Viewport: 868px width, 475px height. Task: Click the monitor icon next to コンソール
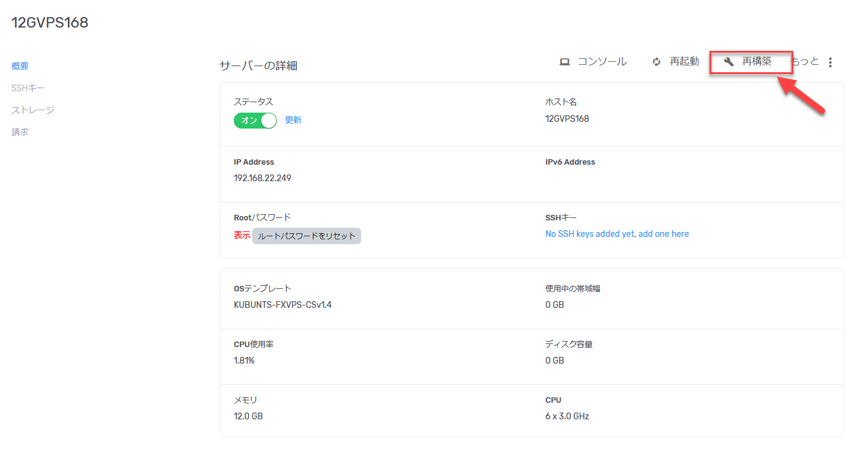coord(565,61)
